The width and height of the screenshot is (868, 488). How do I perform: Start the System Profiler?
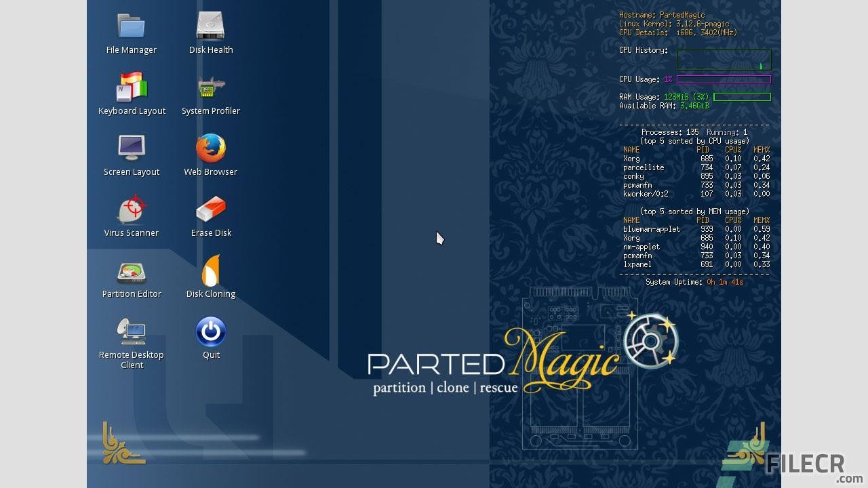[210, 87]
